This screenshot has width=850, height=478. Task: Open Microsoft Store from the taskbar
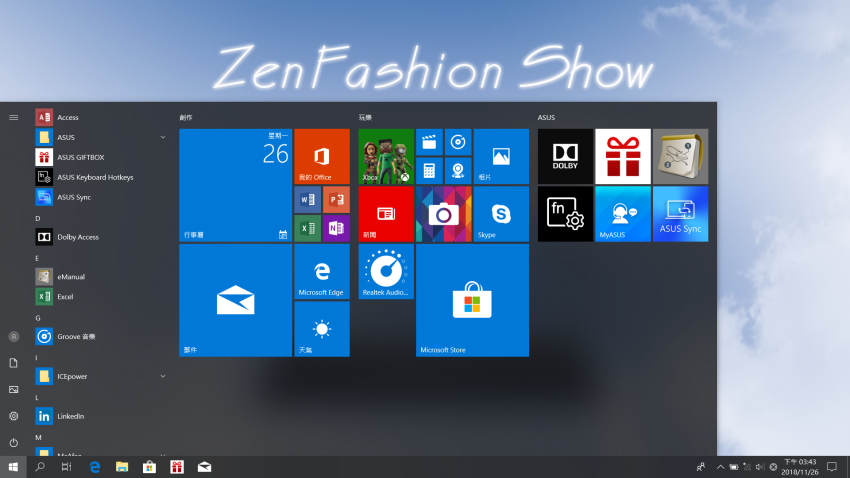click(149, 467)
